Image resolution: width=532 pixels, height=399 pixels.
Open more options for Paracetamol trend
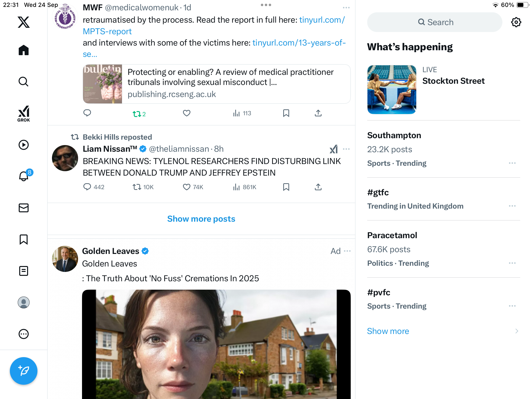pyautogui.click(x=512, y=263)
